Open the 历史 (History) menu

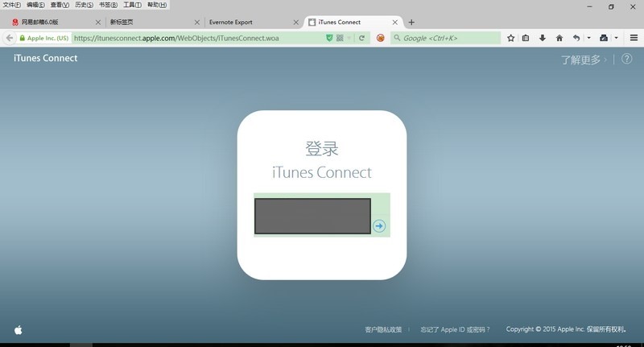85,5
